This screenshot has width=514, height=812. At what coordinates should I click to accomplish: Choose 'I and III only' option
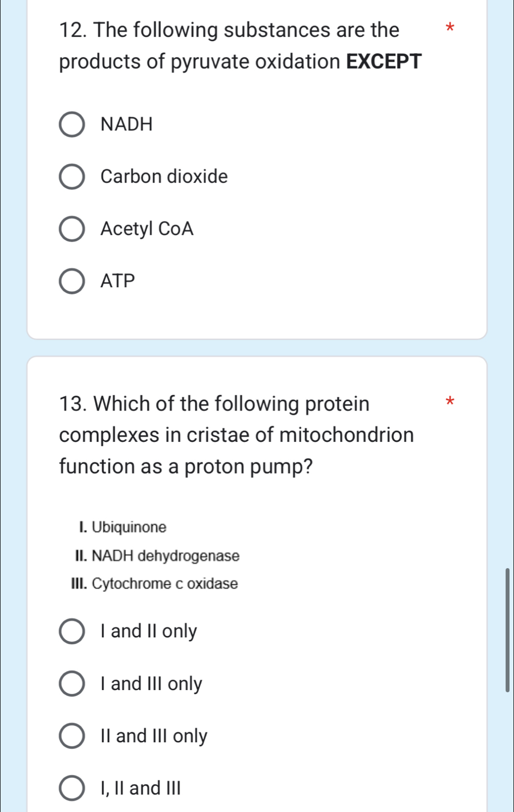(72, 683)
